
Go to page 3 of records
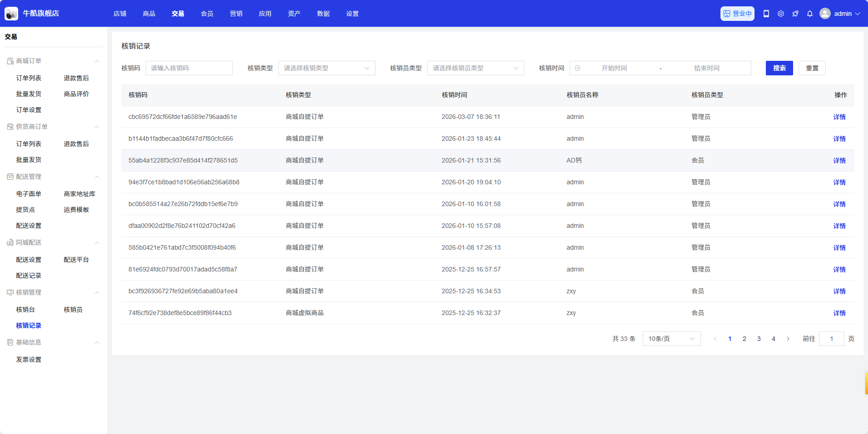click(x=759, y=339)
